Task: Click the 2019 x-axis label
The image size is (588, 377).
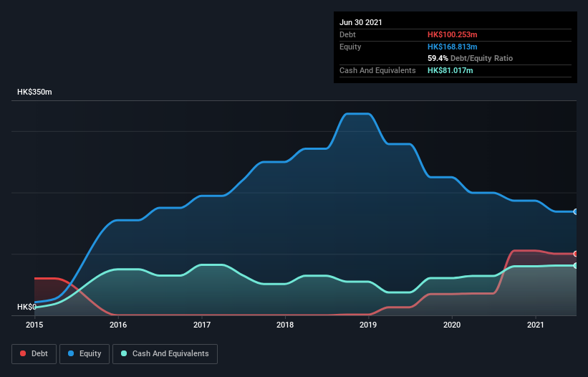Action: (368, 325)
